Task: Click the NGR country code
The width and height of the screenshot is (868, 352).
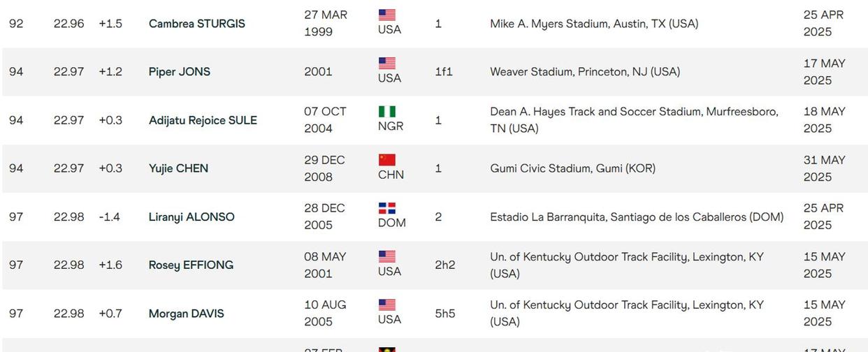Action: tap(391, 126)
